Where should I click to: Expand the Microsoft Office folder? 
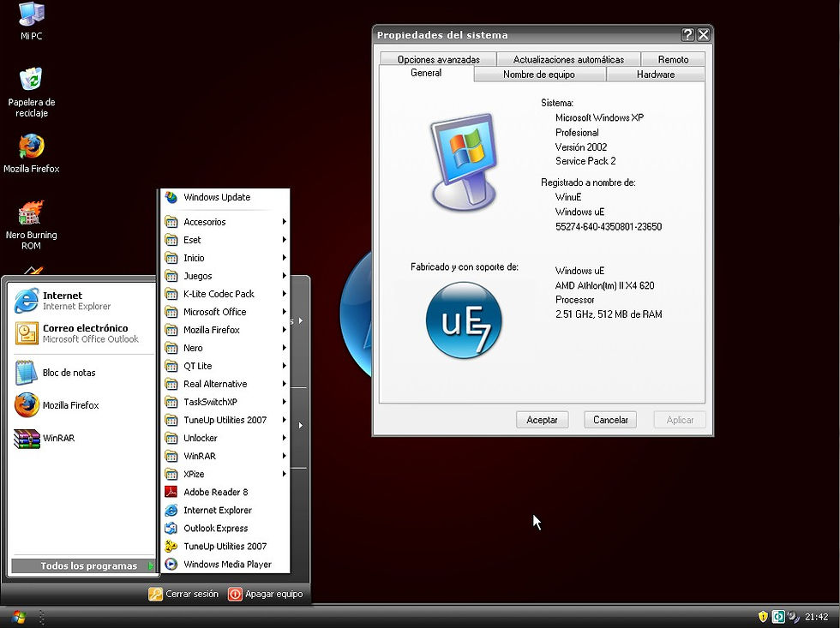pyautogui.click(x=225, y=312)
